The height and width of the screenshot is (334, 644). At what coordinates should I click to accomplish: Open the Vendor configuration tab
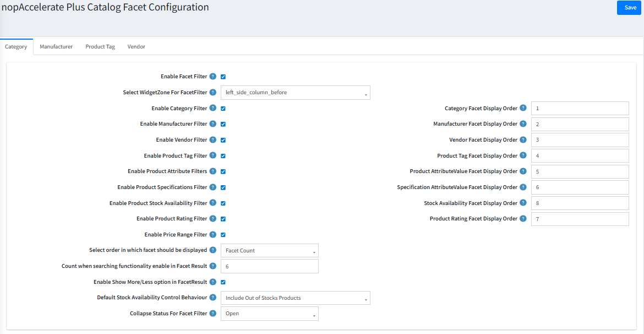136,46
